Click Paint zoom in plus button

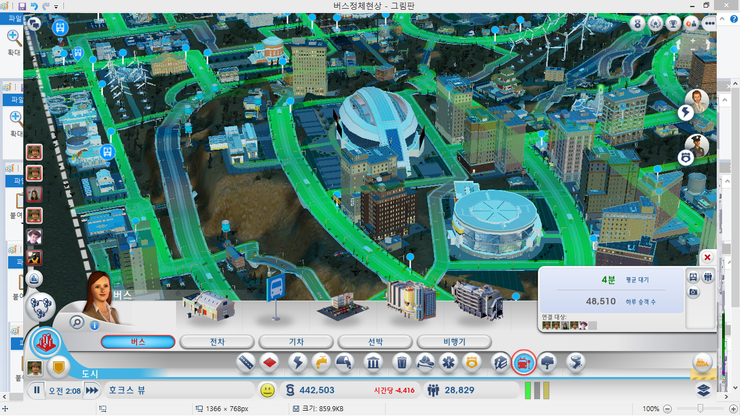[x=733, y=408]
